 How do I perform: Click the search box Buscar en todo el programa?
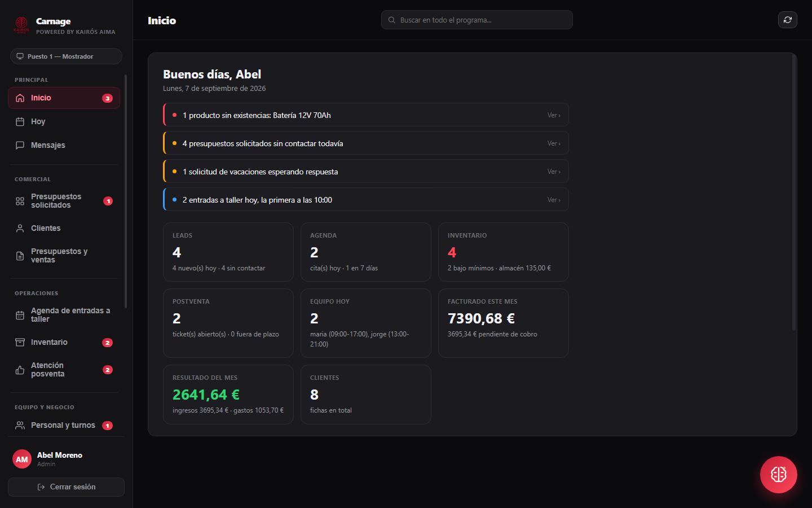point(477,20)
